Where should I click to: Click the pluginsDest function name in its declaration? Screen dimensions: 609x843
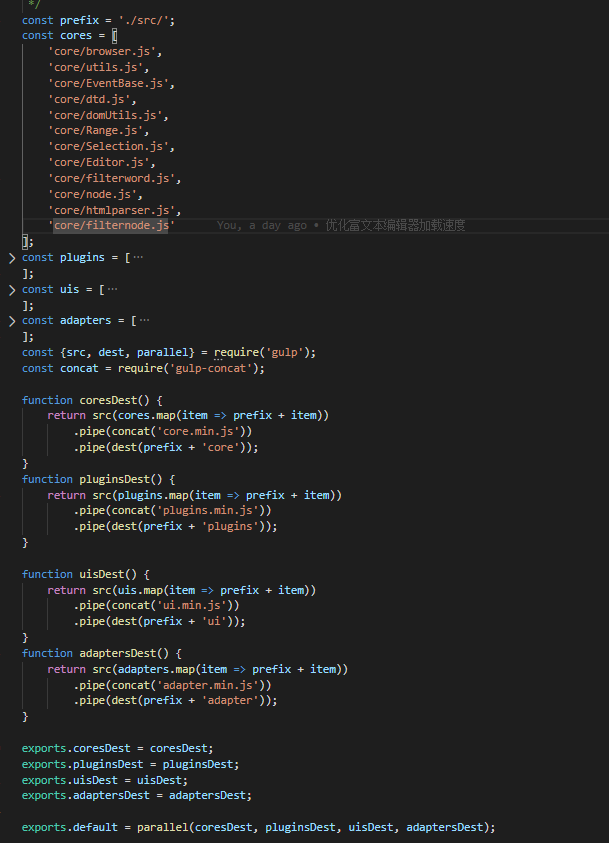pos(114,480)
